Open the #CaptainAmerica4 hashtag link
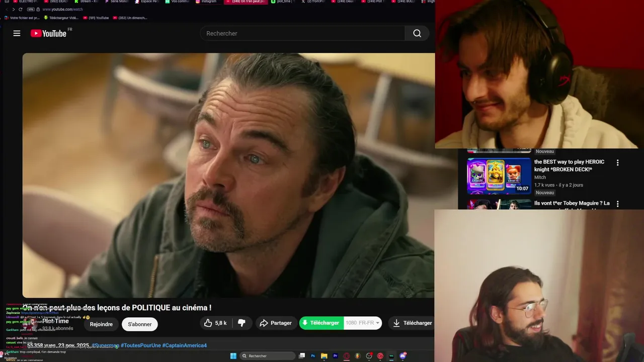Image resolution: width=644 pixels, height=362 pixels. (x=184, y=345)
